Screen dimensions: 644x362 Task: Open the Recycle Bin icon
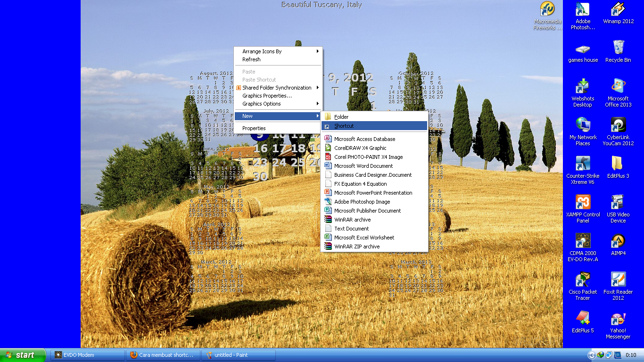pos(618,51)
